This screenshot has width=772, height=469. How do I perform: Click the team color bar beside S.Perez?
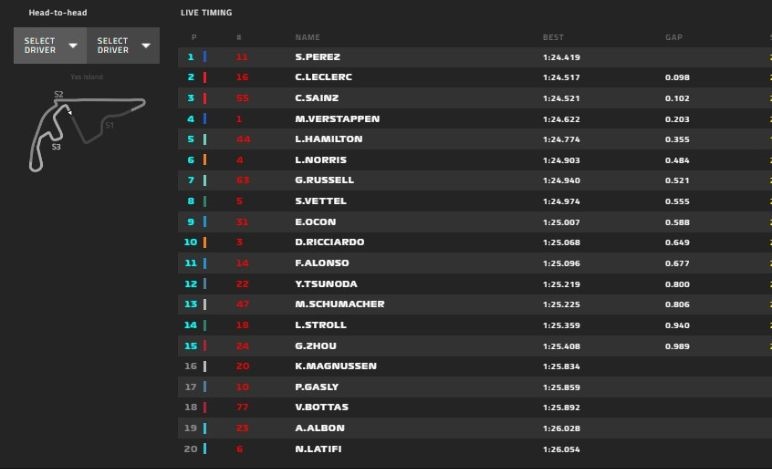click(205, 57)
